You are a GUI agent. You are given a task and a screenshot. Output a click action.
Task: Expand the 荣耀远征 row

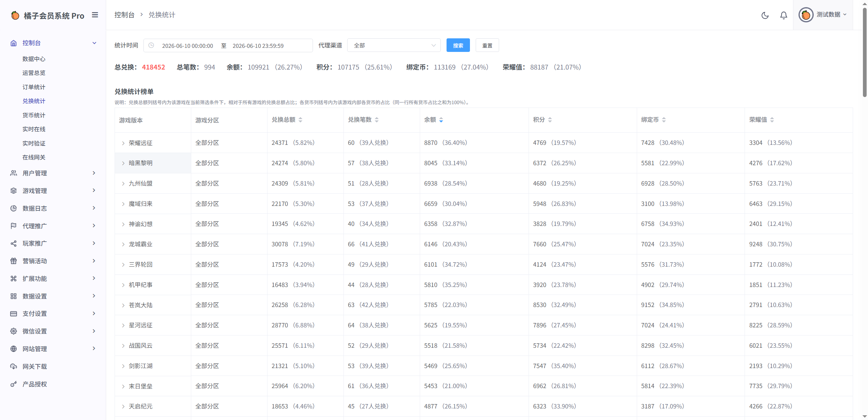click(x=123, y=143)
